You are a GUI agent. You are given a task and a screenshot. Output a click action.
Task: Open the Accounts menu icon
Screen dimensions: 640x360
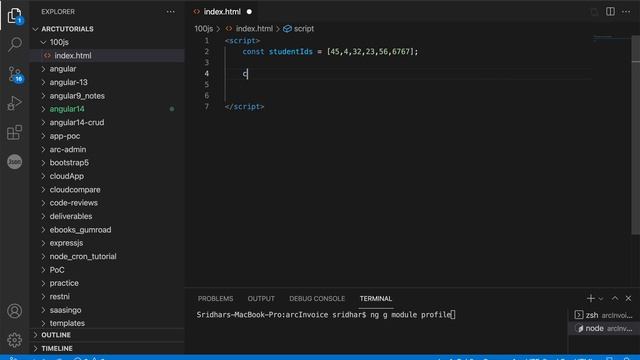[15, 311]
